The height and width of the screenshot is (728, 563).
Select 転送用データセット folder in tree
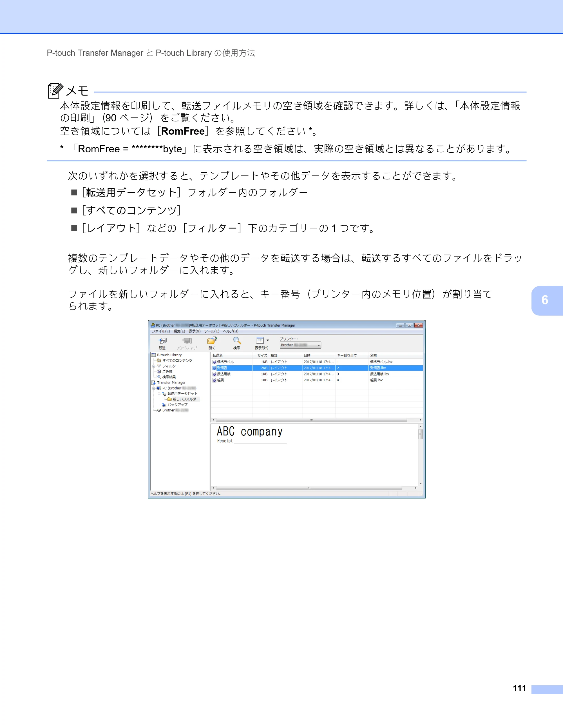tap(182, 394)
